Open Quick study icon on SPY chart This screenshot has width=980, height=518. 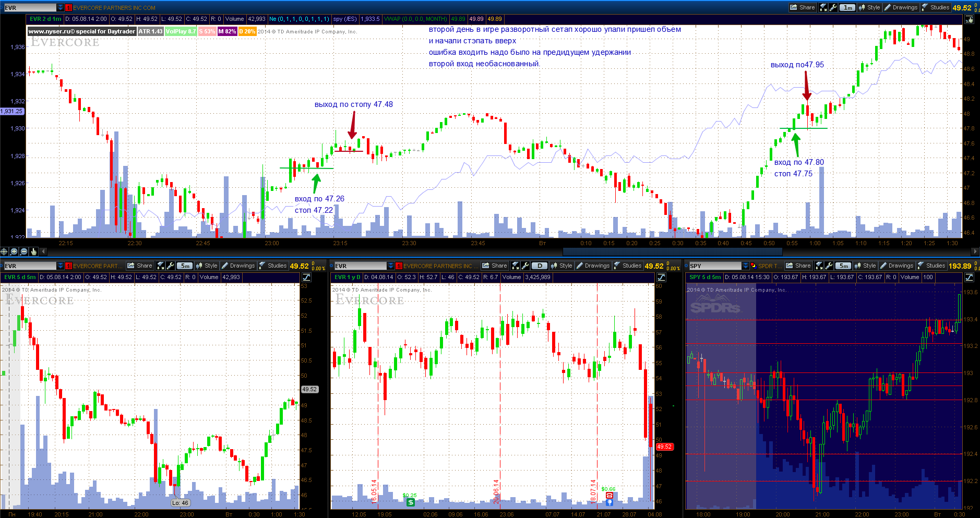point(819,266)
